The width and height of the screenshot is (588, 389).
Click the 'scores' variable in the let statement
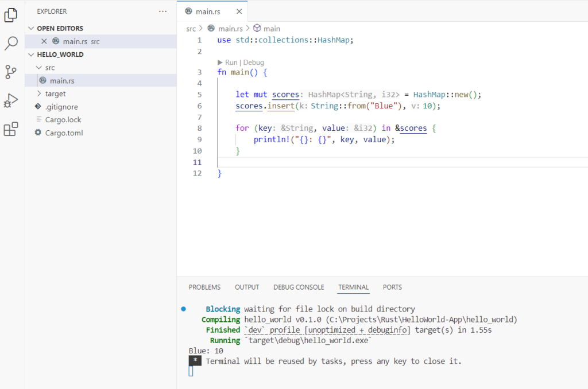coord(285,95)
